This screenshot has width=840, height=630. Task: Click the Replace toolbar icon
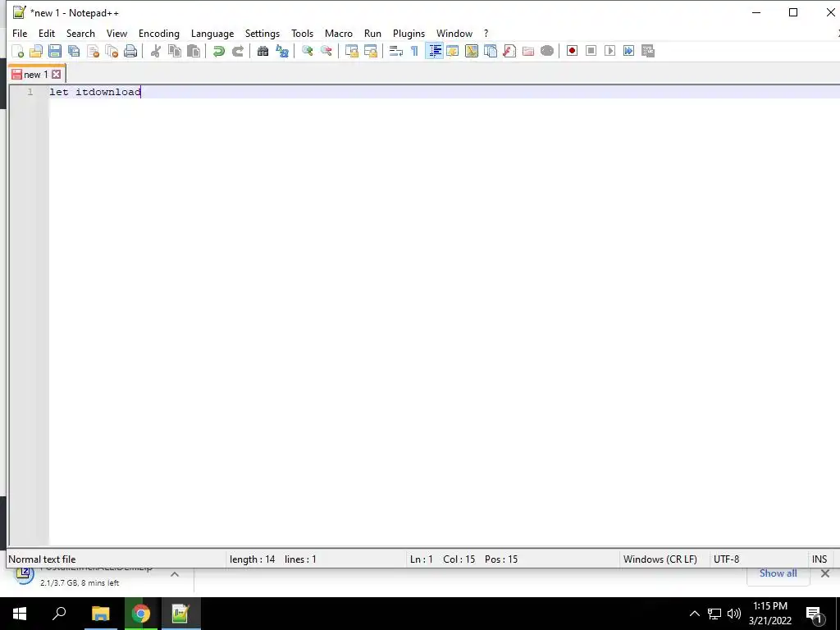point(282,51)
